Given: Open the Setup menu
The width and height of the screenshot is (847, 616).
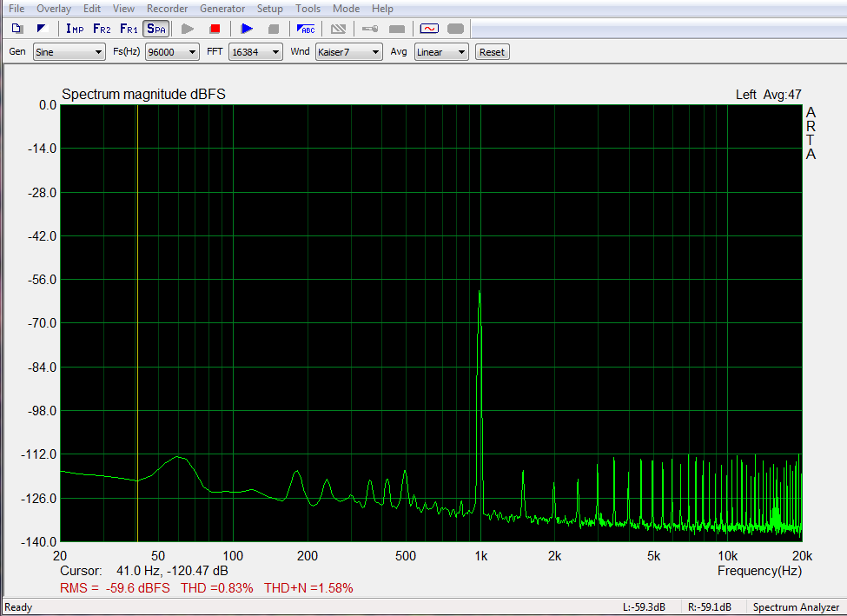Looking at the screenshot, I should click(270, 9).
